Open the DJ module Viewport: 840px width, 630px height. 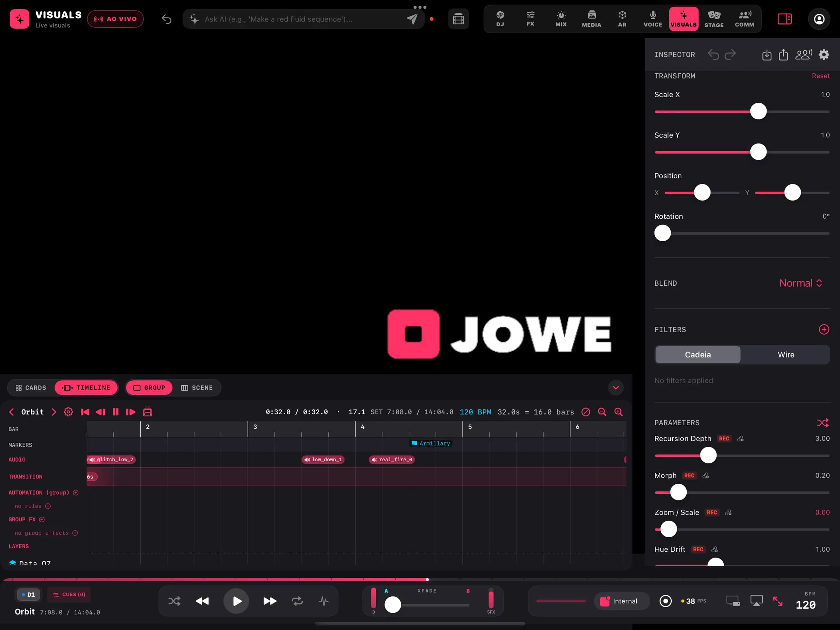[x=500, y=19]
